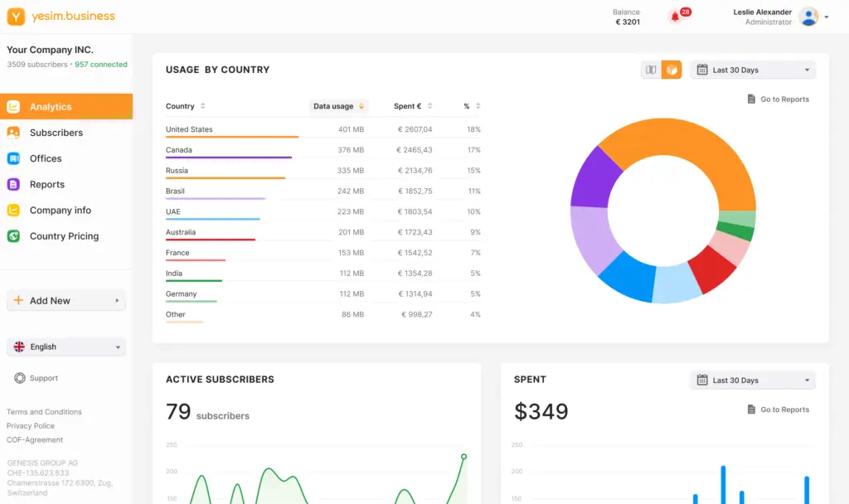Image resolution: width=849 pixels, height=504 pixels.
Task: Click the Country Pricing sidebar icon
Action: [x=13, y=236]
